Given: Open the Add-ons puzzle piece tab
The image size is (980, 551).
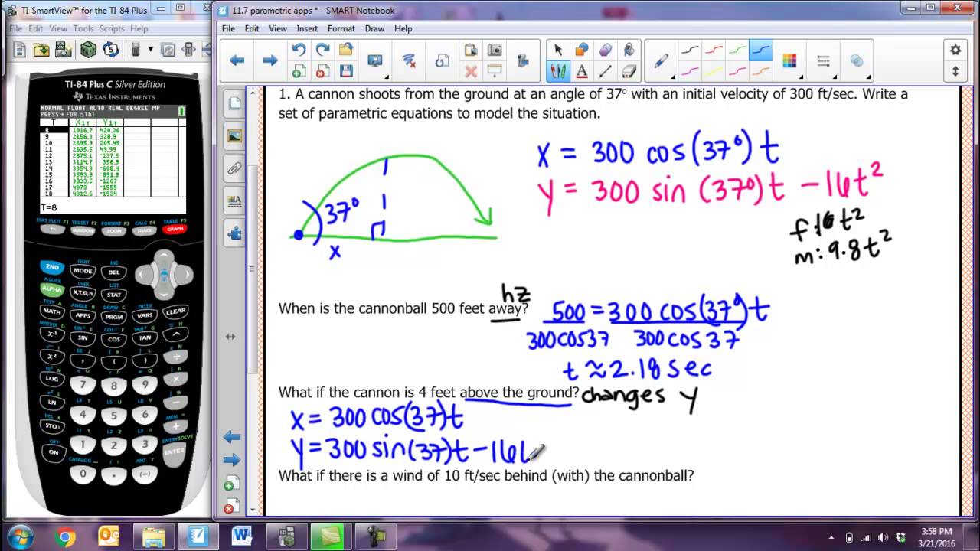Looking at the screenshot, I should 234,233.
